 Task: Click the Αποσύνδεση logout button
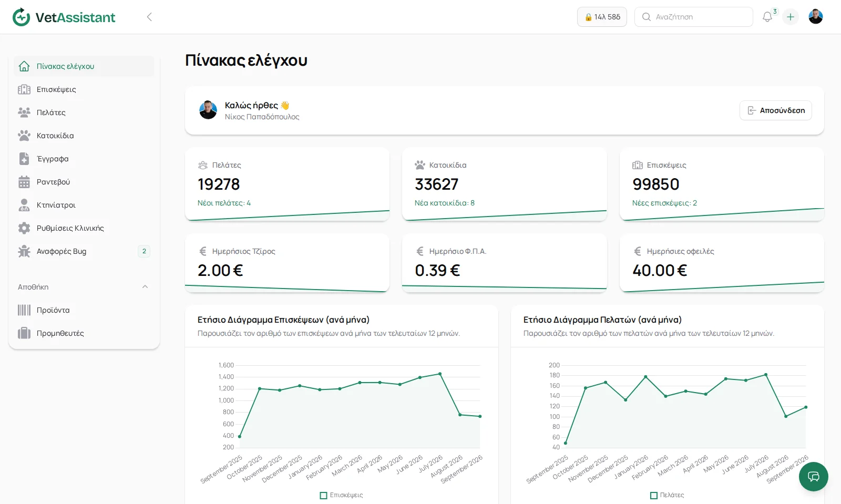pos(776,110)
